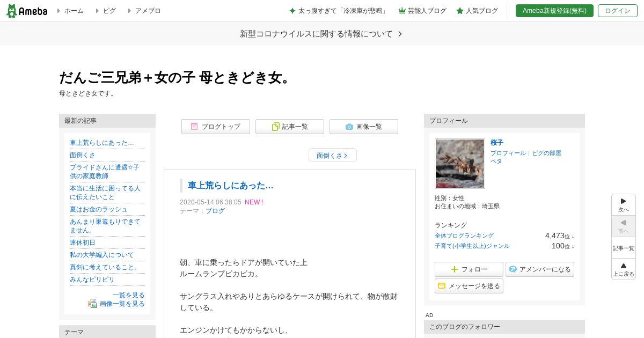Select sidebar article 本当に生活に困ってる人に伝えたいこと
Image resolution: width=644 pixels, height=338 pixels.
105,193
